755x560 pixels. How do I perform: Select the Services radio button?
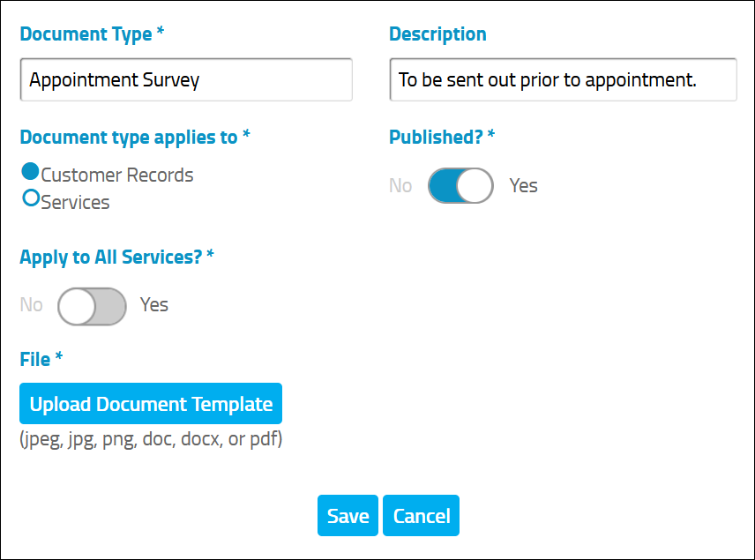(31, 198)
